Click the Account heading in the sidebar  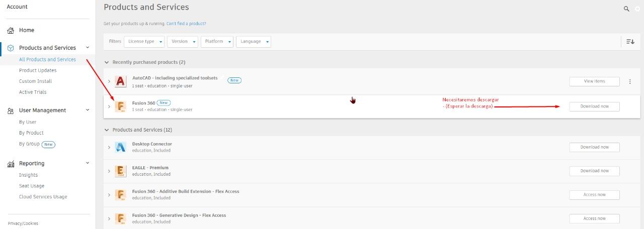[x=17, y=7]
